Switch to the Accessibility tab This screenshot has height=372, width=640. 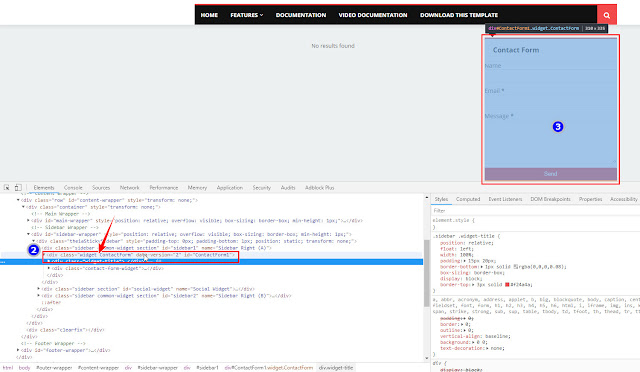click(x=624, y=199)
